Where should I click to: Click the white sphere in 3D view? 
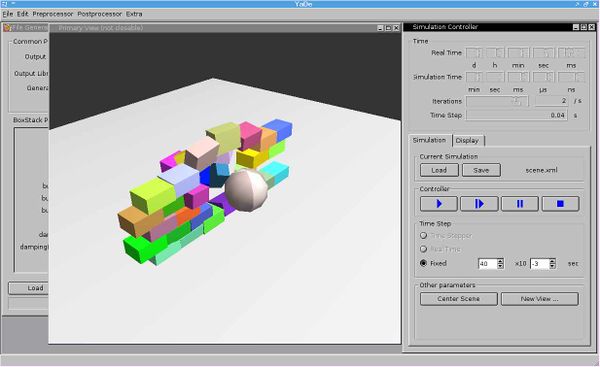click(x=246, y=190)
